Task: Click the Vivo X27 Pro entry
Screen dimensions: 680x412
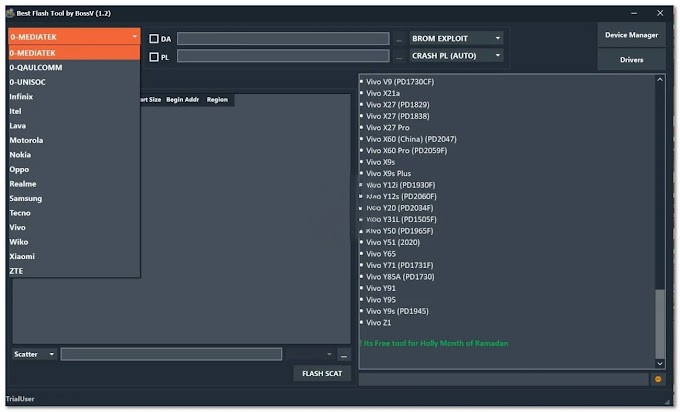Action: [387, 128]
